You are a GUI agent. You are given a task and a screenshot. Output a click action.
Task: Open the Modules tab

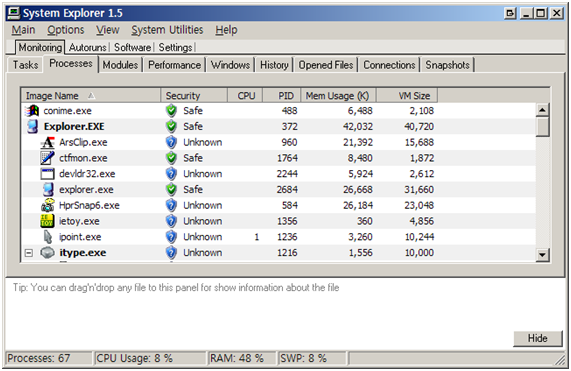(120, 65)
